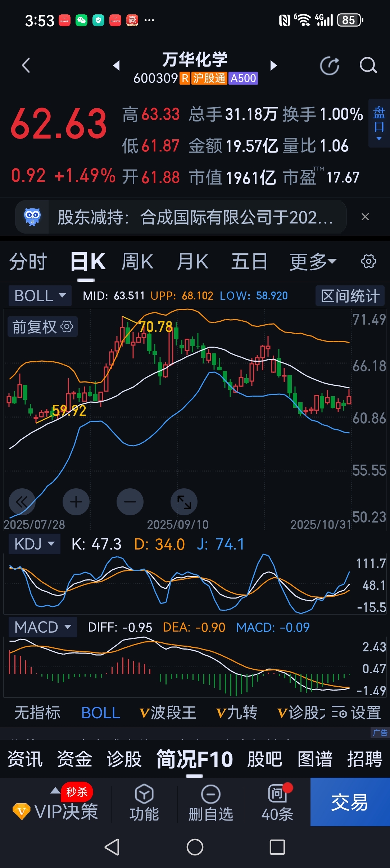Image resolution: width=390 pixels, height=868 pixels.
Task: Switch to 分时 chart tab
Action: [28, 262]
